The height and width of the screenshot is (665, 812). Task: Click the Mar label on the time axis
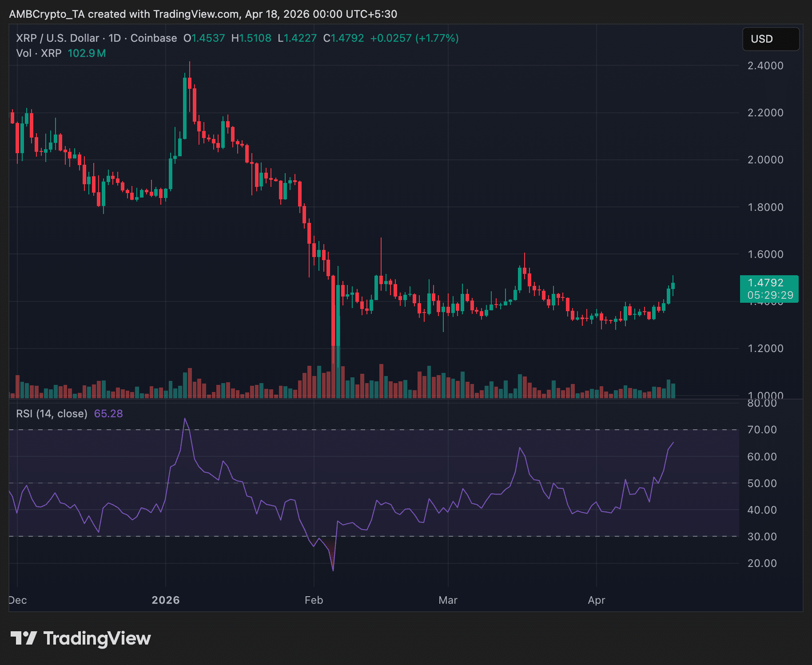(x=448, y=600)
